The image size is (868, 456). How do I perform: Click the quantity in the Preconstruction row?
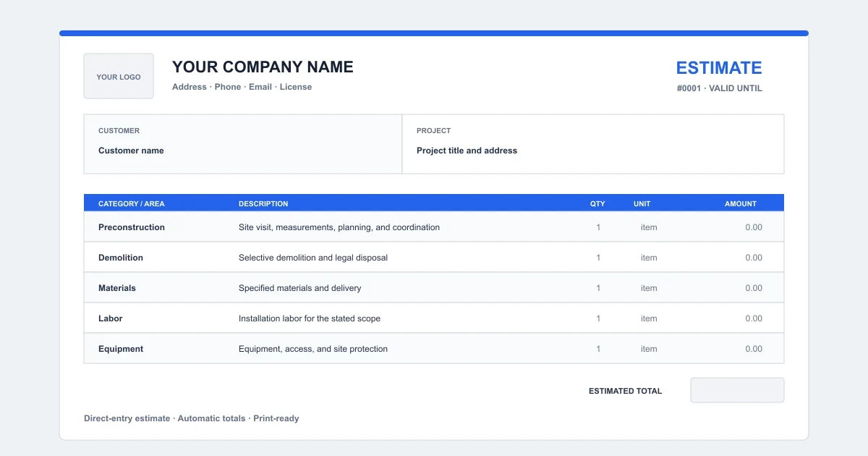tap(598, 227)
